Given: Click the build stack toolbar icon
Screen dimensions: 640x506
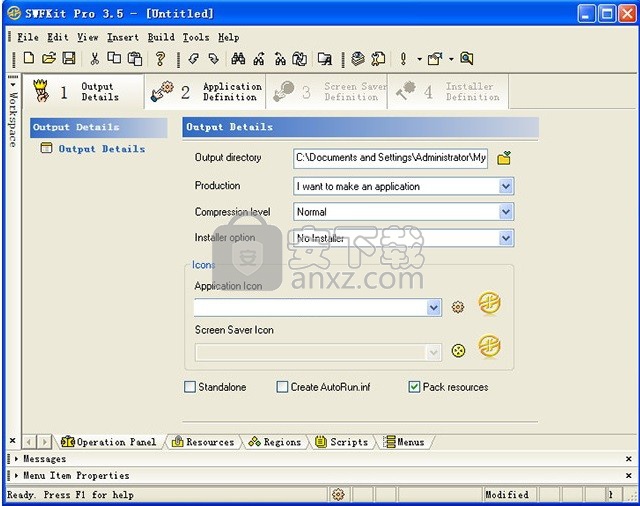Looking at the screenshot, I should tap(358, 59).
